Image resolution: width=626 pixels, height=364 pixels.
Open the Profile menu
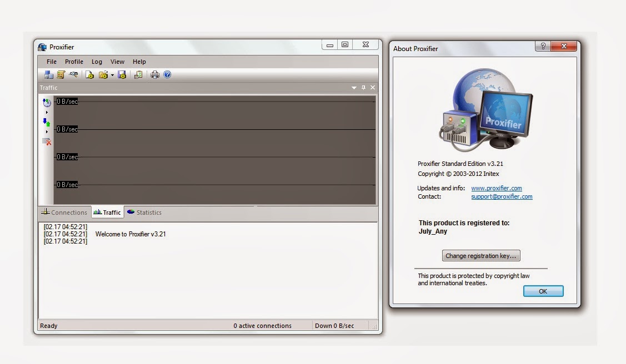(x=74, y=62)
